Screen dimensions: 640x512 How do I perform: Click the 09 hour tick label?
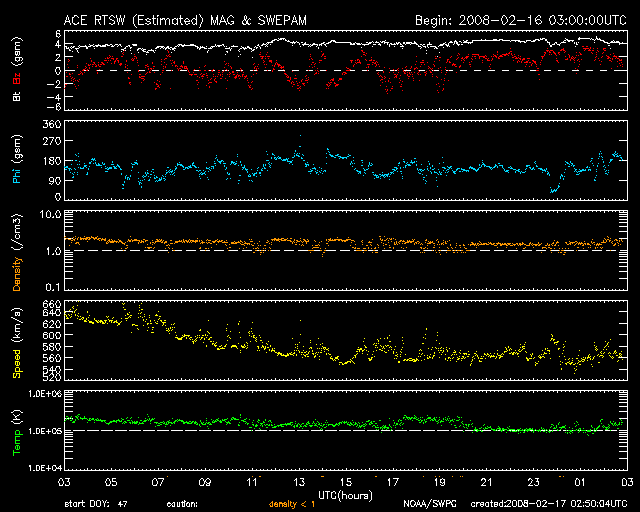[x=205, y=482]
